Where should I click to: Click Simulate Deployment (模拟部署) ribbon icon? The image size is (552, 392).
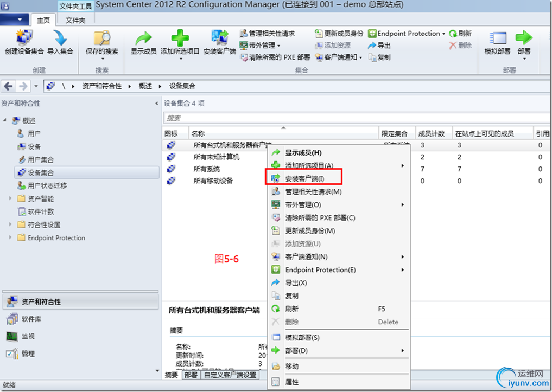(497, 37)
